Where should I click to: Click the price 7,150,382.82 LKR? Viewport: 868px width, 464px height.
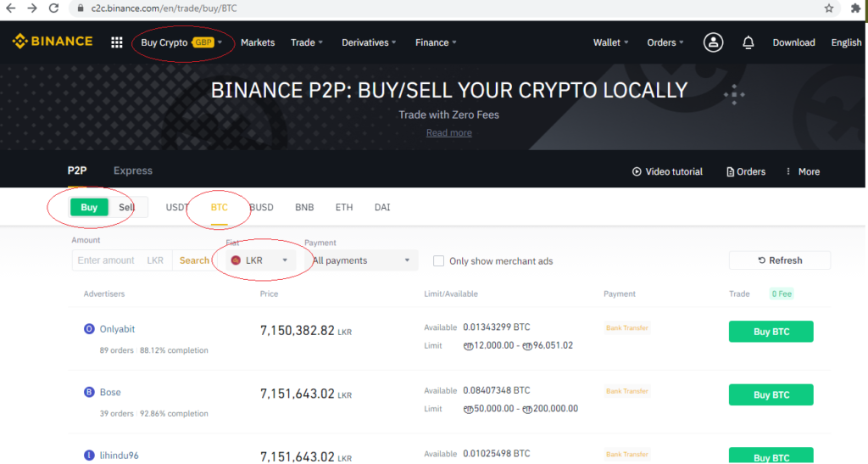[305, 331]
